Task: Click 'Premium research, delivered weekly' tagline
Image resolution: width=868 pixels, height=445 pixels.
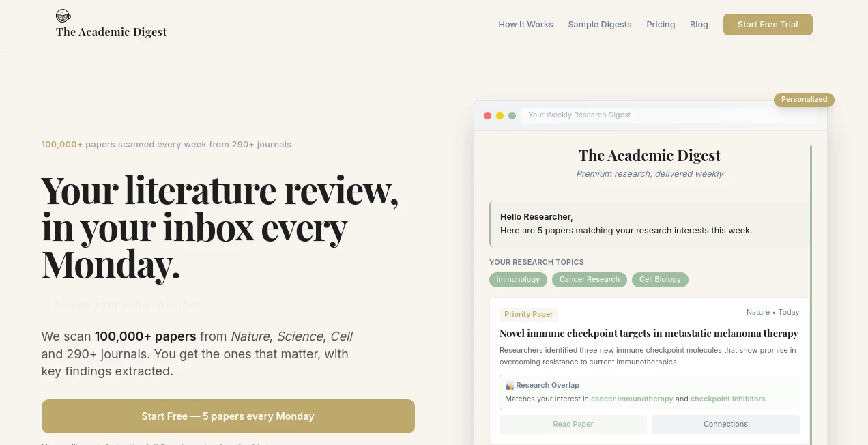Action: (x=650, y=174)
